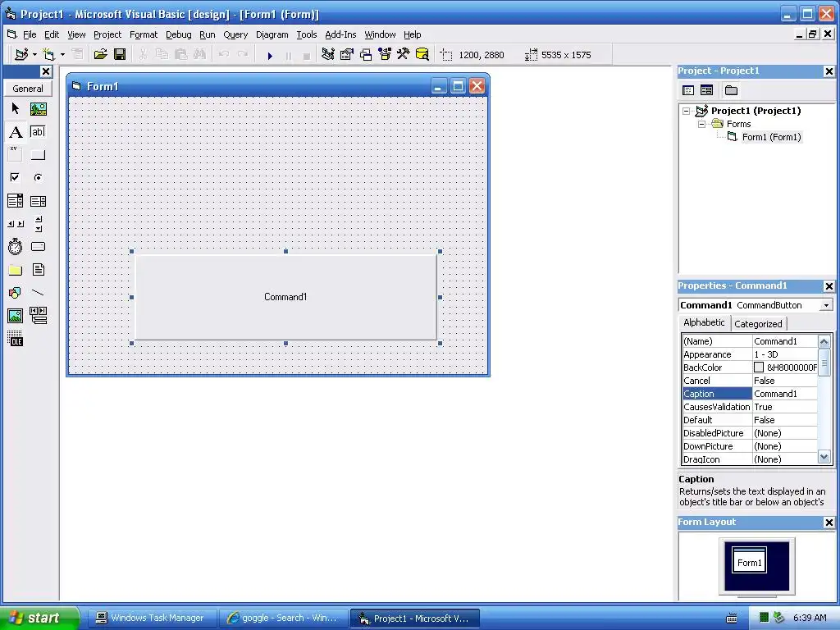Select the OLE container tool
Image resolution: width=840 pixels, height=630 pixels.
[16, 339]
